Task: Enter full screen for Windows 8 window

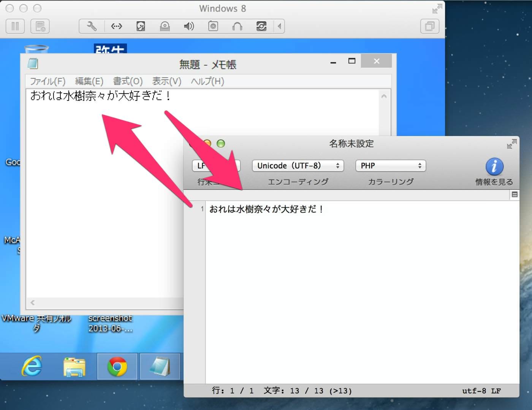Action: (437, 8)
